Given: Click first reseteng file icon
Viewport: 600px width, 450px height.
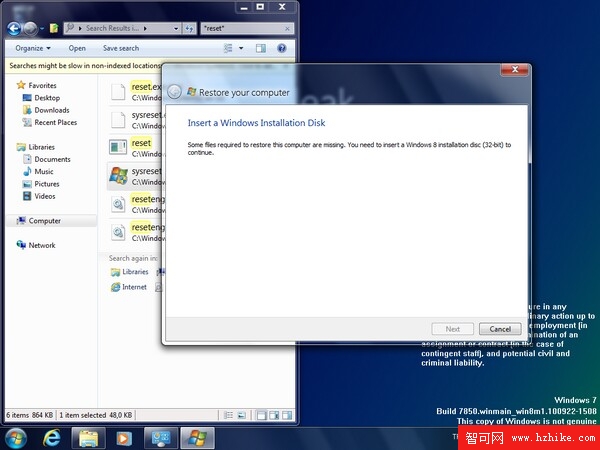Looking at the screenshot, I should [118, 204].
